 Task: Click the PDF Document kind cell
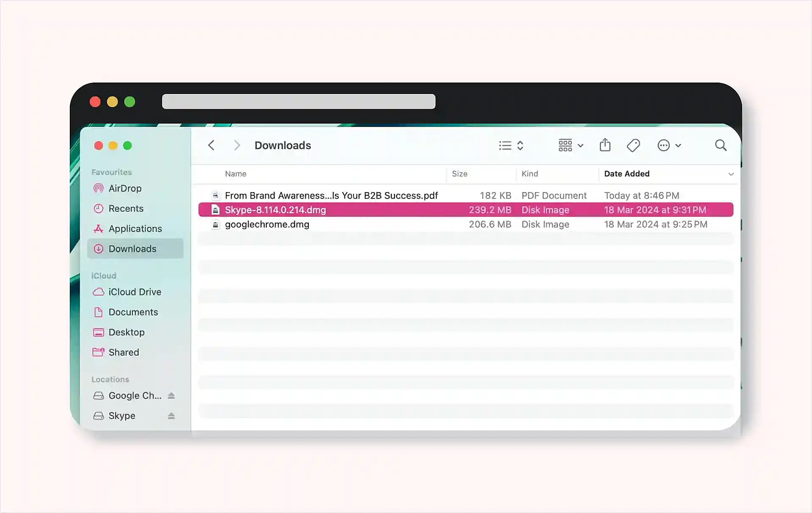click(554, 196)
